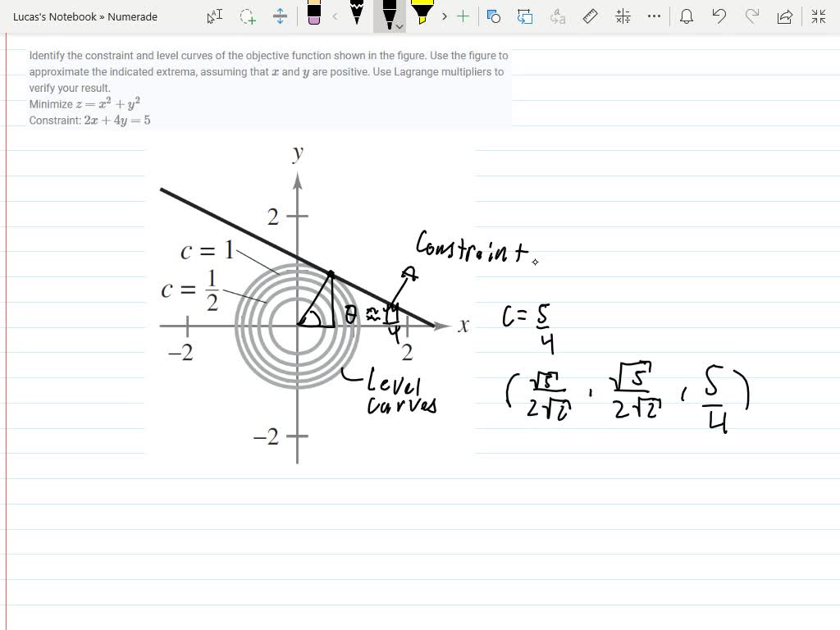The height and width of the screenshot is (630, 840).
Task: Add a new pen with the plus icon
Action: tap(464, 16)
